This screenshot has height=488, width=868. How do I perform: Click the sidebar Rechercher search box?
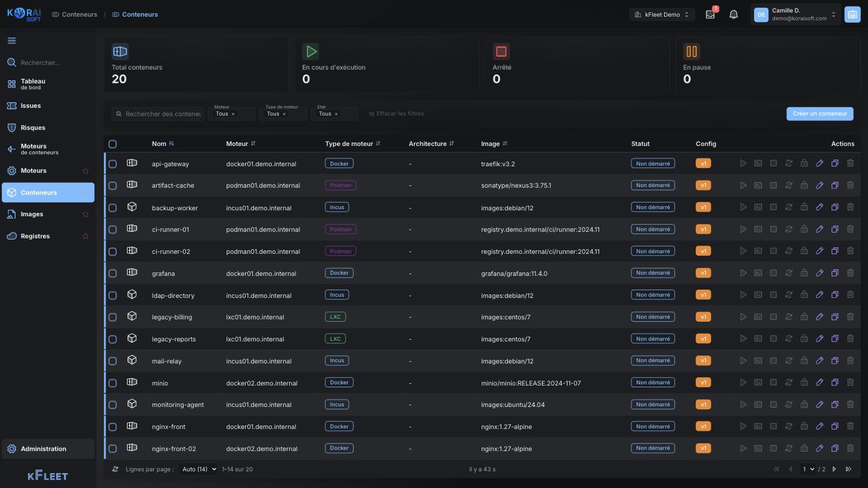(48, 63)
